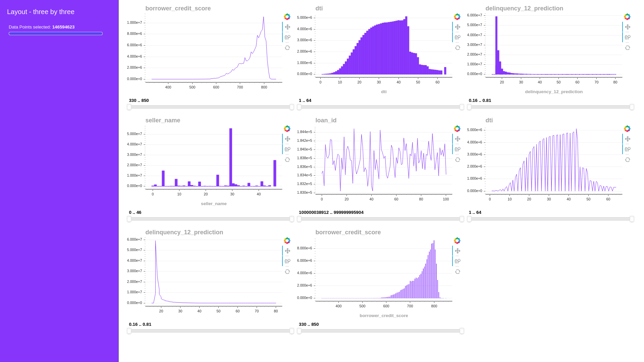Click upper handle of loan_id range slider
Screen dimensions: 644x362
pyautogui.click(x=462, y=219)
